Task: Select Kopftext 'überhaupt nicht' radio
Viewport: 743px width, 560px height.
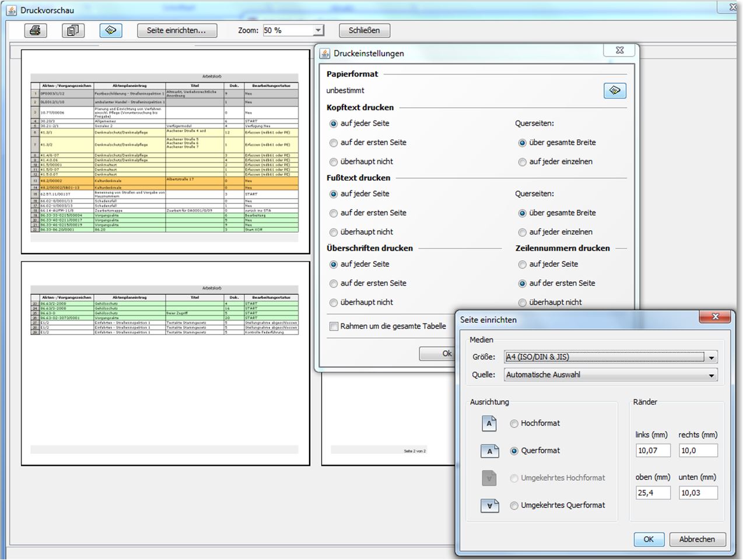Action: click(x=334, y=162)
